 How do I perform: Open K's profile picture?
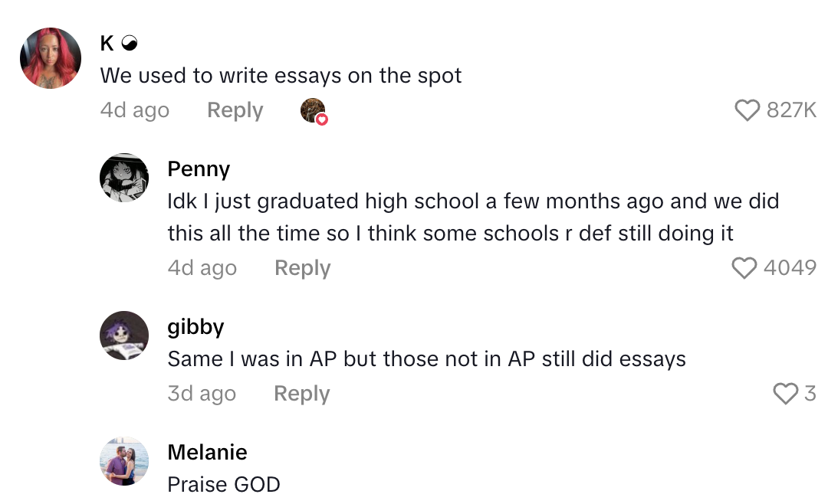[x=50, y=57]
